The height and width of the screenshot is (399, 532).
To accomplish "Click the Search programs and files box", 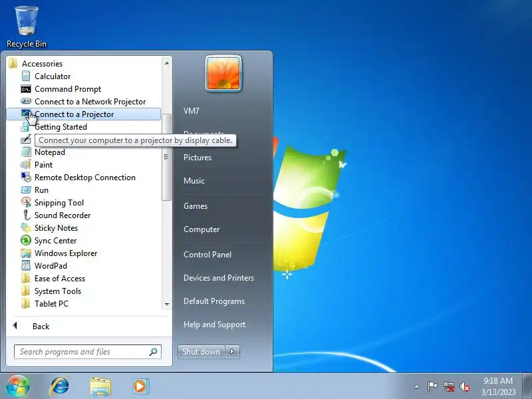I will click(88, 352).
